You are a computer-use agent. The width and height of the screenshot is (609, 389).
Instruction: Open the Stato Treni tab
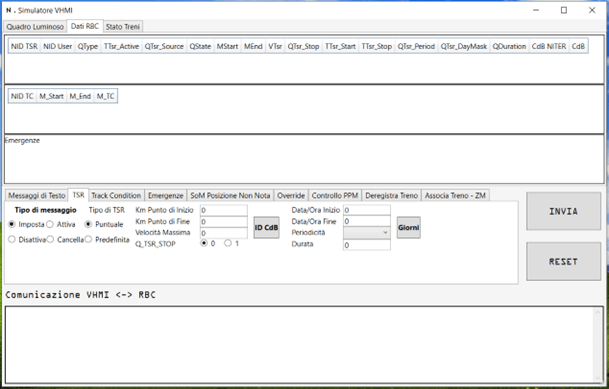coord(123,27)
